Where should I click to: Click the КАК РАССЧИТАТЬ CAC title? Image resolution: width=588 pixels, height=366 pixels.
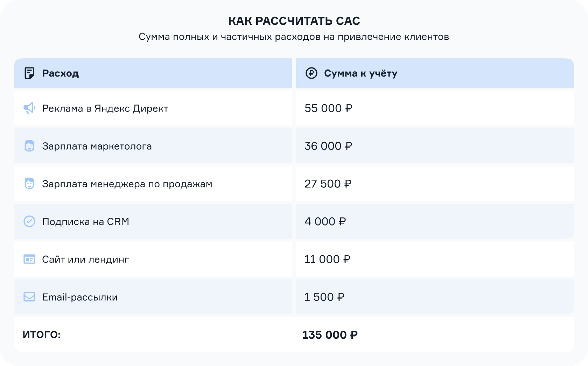pos(294,21)
